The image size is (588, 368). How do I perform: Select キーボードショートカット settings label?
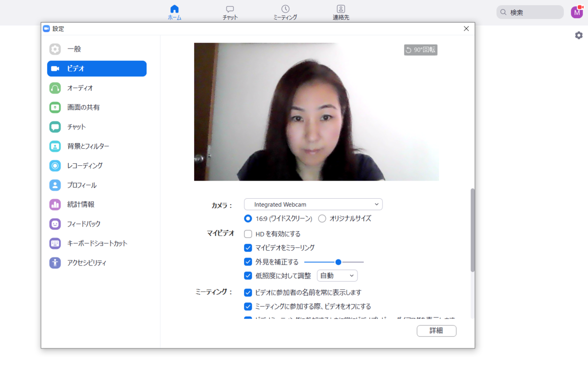(97, 243)
